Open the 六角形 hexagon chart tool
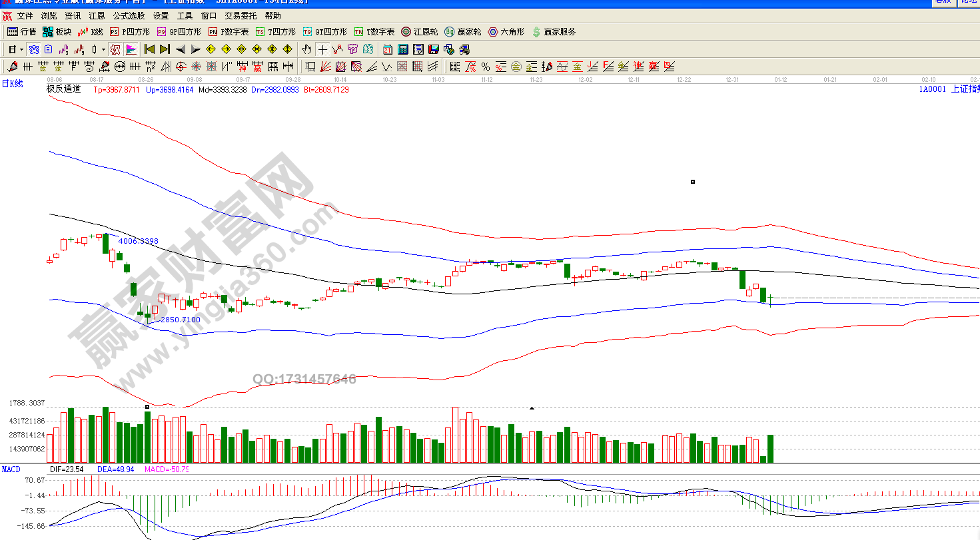The height and width of the screenshot is (540, 980). tap(506, 32)
